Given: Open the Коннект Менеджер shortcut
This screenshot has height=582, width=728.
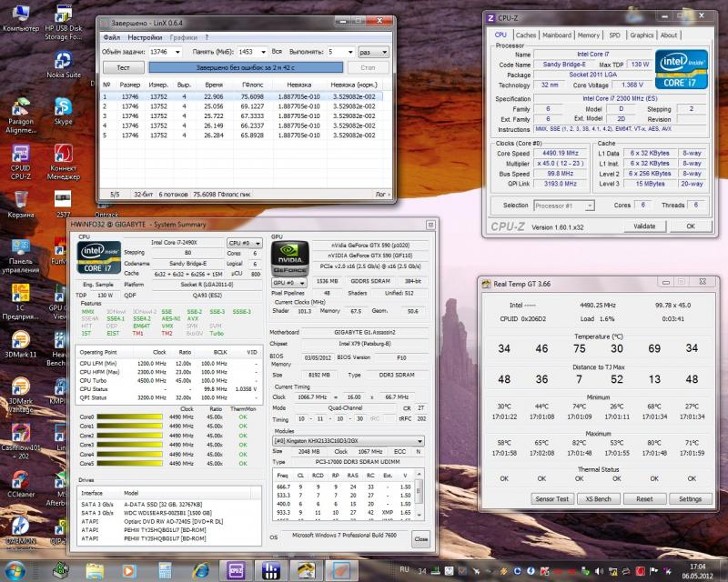Looking at the screenshot, I should point(63,162).
